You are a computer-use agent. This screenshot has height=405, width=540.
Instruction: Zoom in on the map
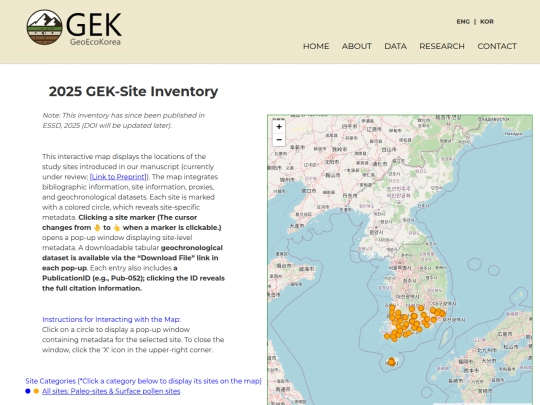279,127
